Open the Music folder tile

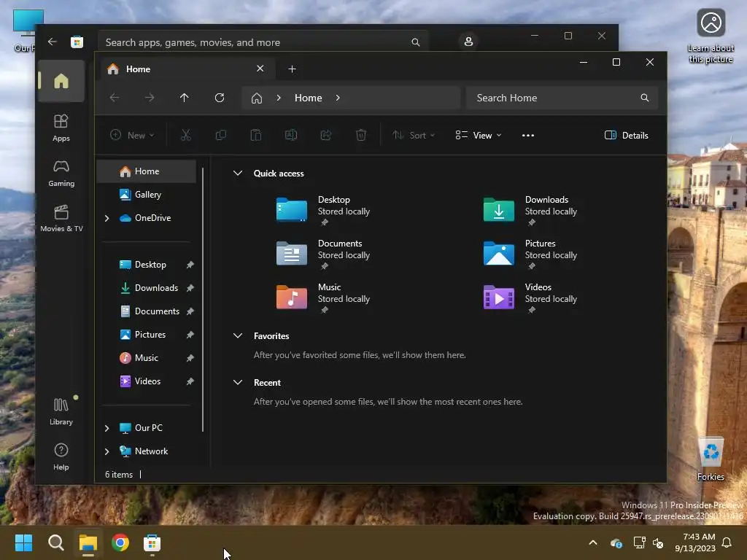[x=324, y=297]
